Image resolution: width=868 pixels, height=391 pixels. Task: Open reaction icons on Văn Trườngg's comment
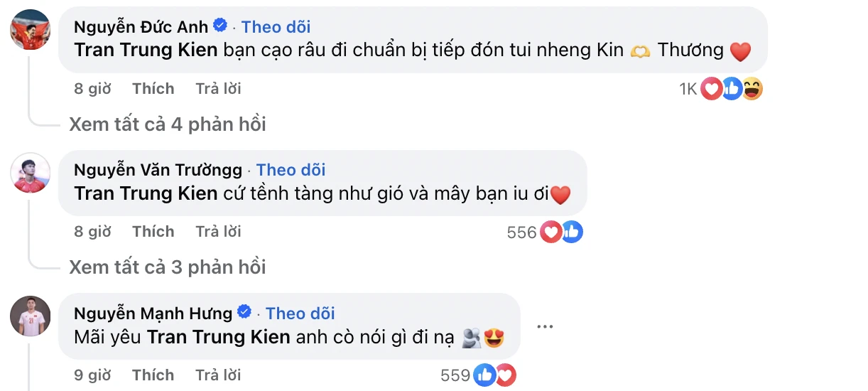(x=561, y=232)
